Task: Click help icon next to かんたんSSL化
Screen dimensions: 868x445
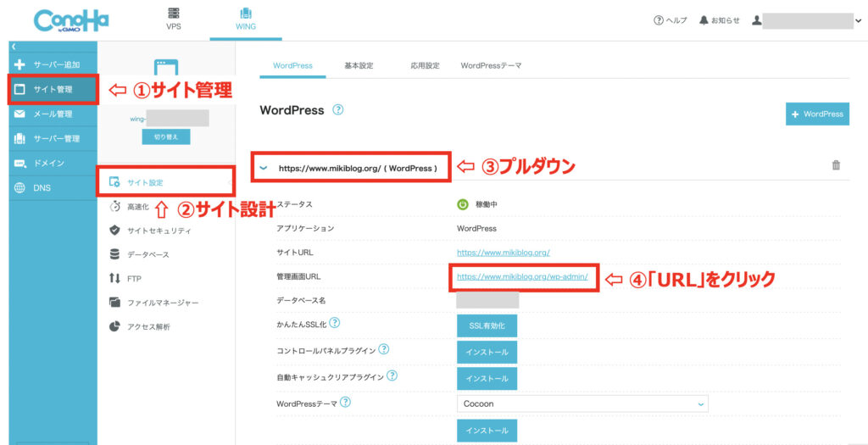Action: 335,322
